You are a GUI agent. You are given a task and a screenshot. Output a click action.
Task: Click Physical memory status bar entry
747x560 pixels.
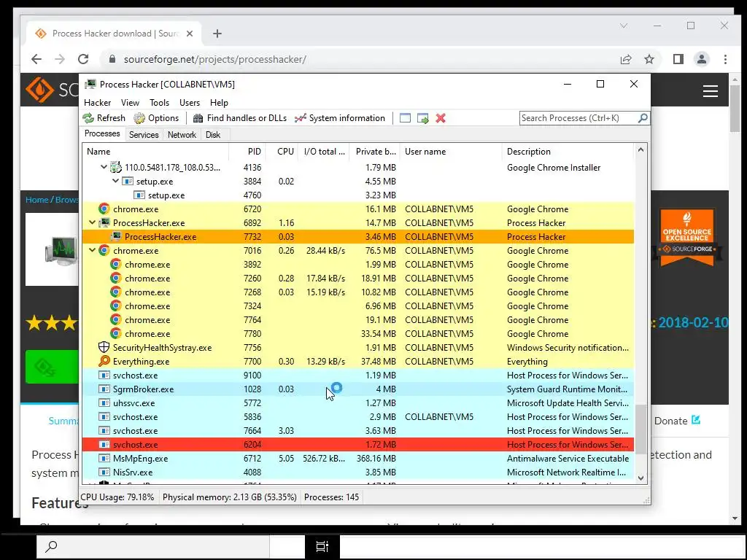[x=230, y=497]
